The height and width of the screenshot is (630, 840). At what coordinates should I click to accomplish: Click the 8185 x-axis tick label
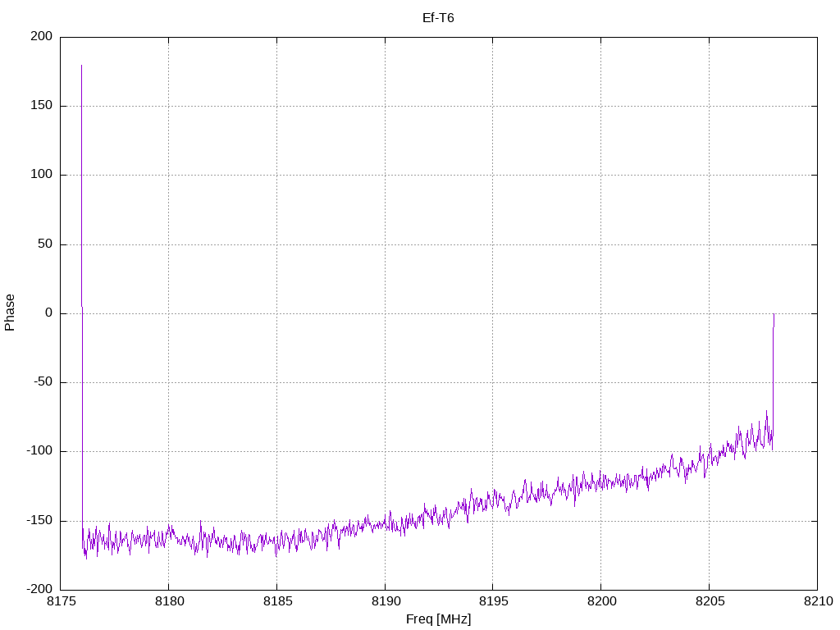(x=276, y=601)
